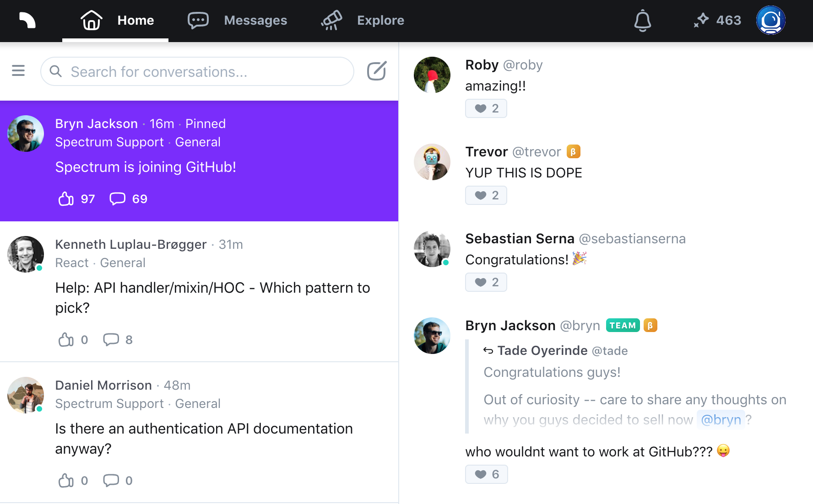Screen dimensions: 813x504
Task: Open the Messages tab
Action: coord(238,21)
